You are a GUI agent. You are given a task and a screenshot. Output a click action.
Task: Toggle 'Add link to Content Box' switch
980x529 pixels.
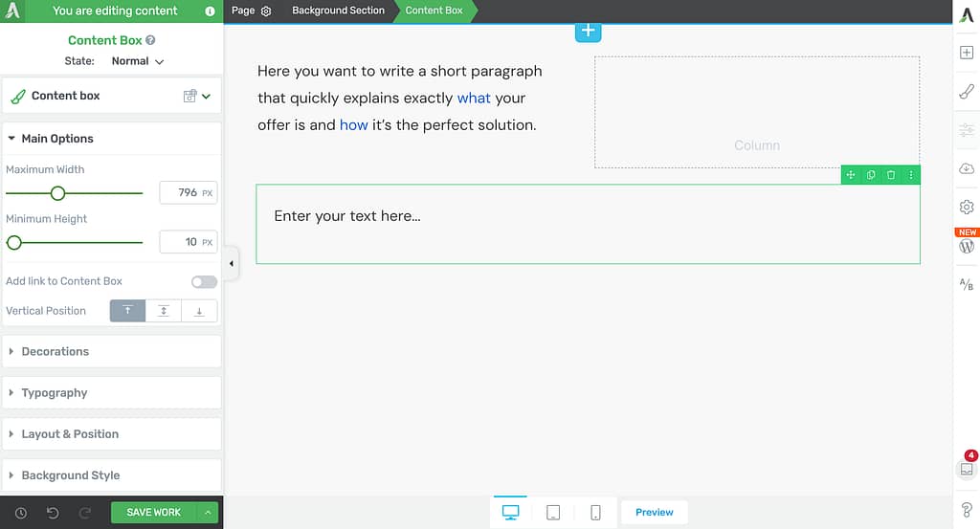[x=205, y=281]
